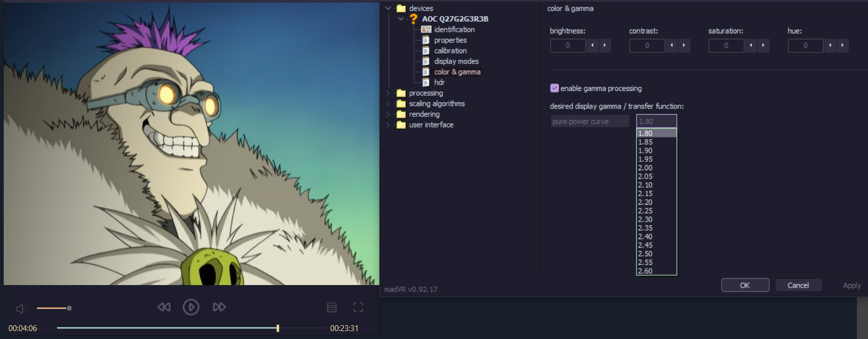Adjust the volume slider handle
Screen dimensions: 868x339
click(x=69, y=308)
